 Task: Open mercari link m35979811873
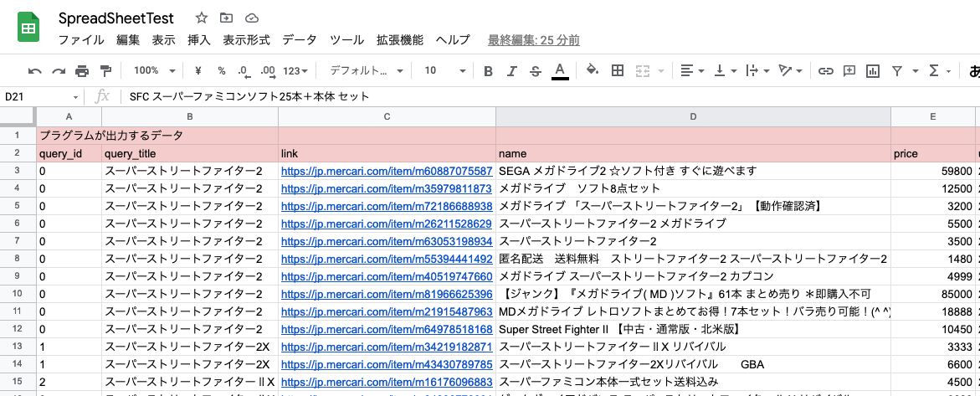387,188
